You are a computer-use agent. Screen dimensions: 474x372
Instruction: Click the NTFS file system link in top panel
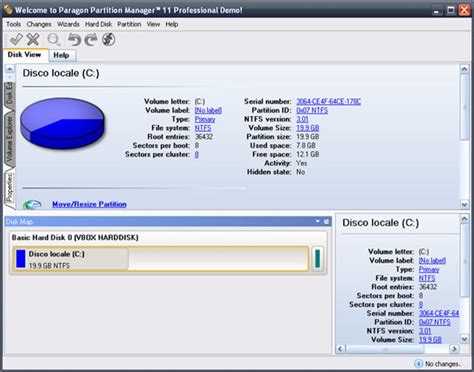pos(203,128)
